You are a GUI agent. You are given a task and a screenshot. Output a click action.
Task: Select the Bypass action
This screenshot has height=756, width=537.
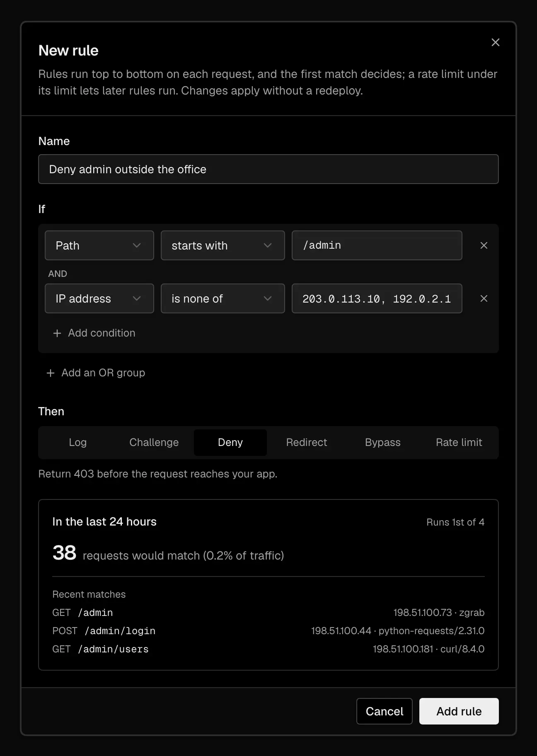[x=383, y=443]
